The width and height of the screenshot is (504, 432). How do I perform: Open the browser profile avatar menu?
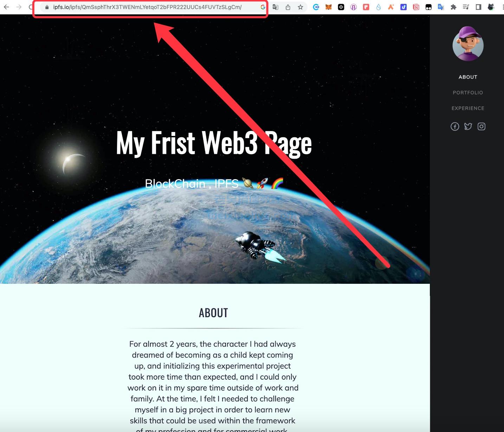point(491,7)
